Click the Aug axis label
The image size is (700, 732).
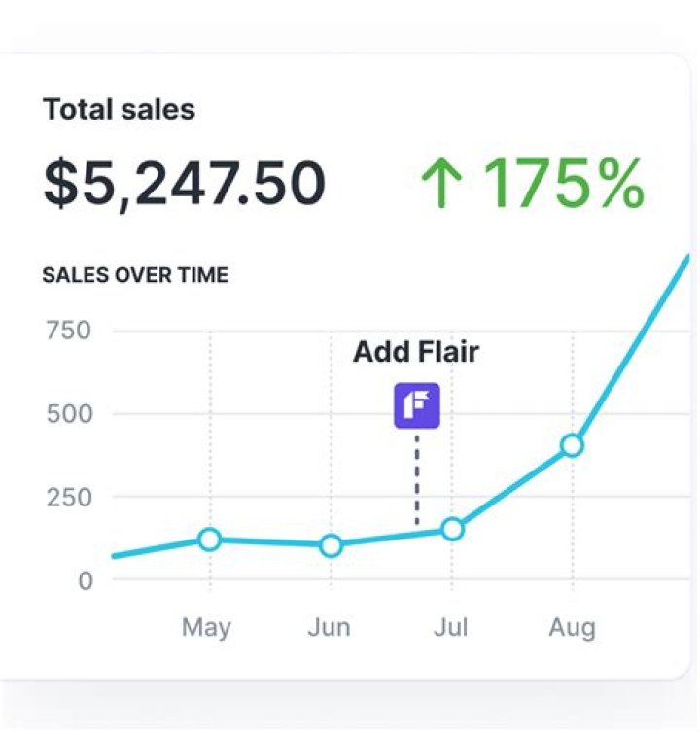(x=572, y=627)
